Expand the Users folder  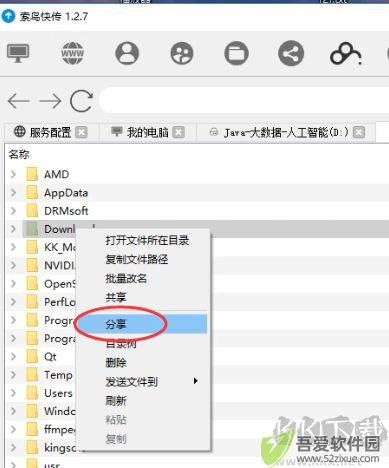pos(13,393)
